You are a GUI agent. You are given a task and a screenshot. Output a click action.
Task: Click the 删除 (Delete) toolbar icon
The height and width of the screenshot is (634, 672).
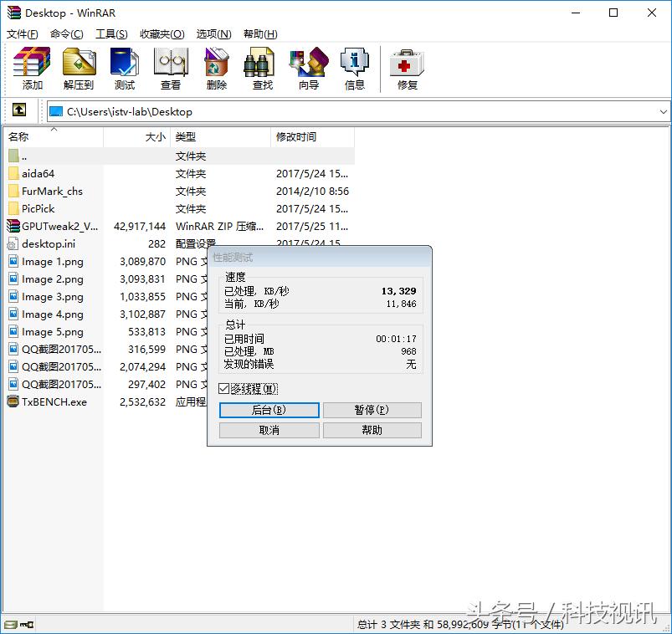[x=216, y=67]
